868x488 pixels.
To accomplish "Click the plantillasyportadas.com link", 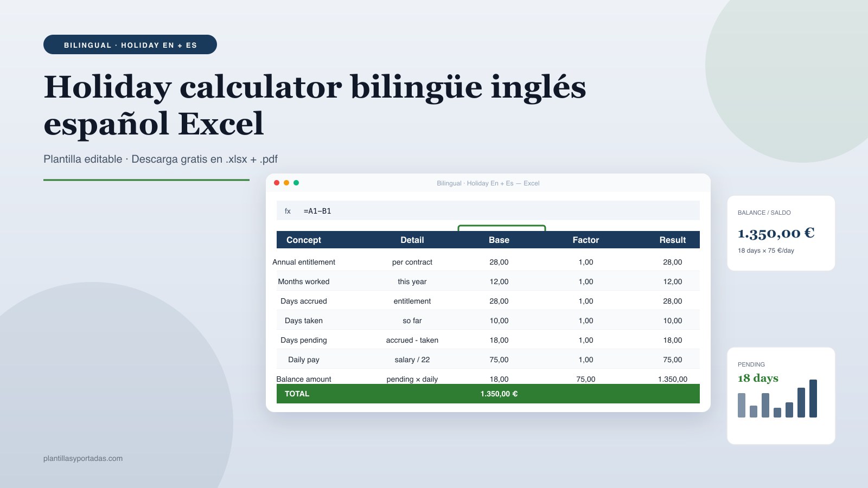I will (83, 458).
